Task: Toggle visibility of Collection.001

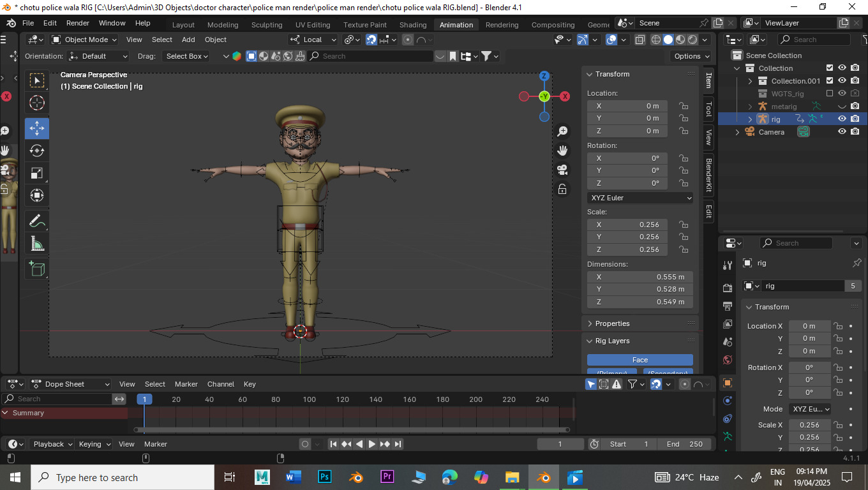Action: pyautogui.click(x=842, y=80)
